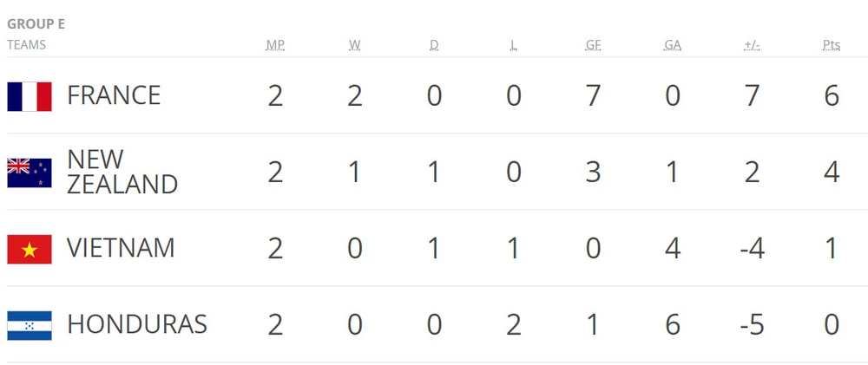The height and width of the screenshot is (365, 868).
Task: Click the GA column header
Action: click(673, 45)
